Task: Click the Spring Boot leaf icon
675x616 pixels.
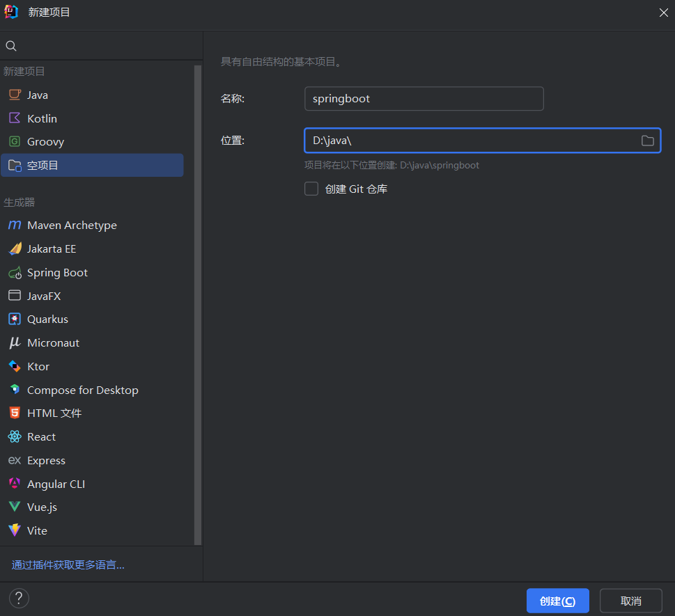Action: 15,272
